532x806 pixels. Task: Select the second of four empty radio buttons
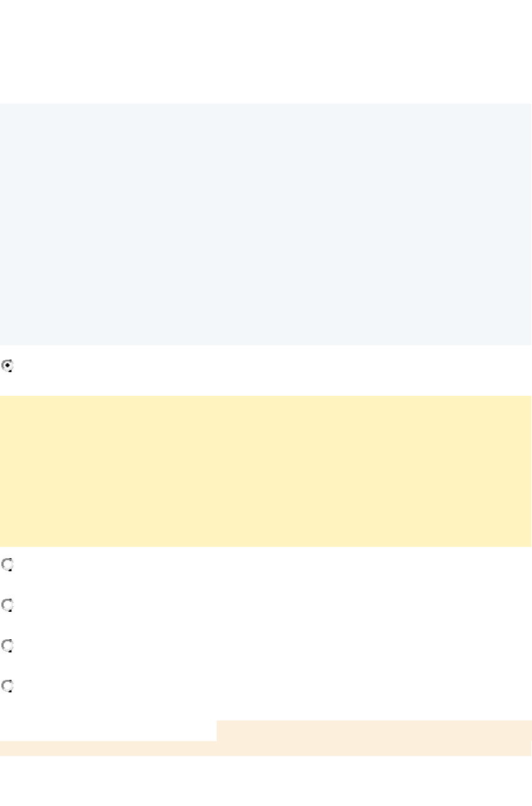pyautogui.click(x=8, y=606)
